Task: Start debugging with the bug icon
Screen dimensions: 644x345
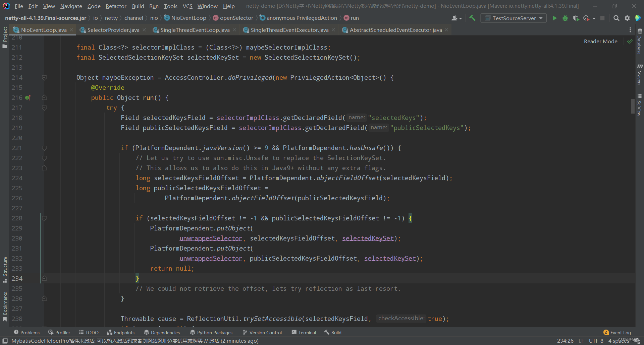Action: click(x=565, y=18)
